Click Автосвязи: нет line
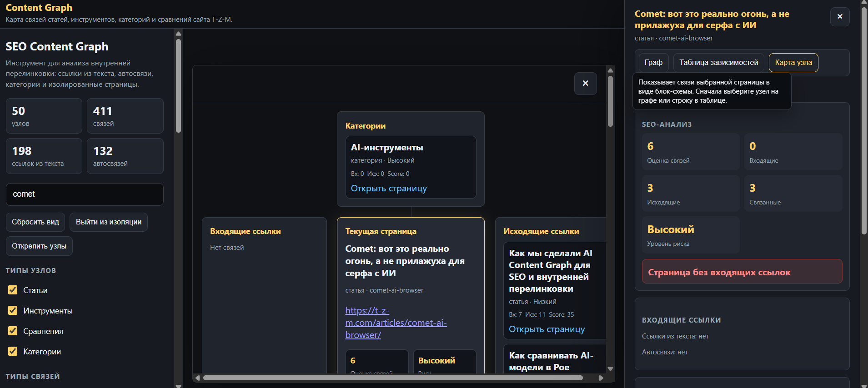The height and width of the screenshot is (388, 868). tap(665, 352)
